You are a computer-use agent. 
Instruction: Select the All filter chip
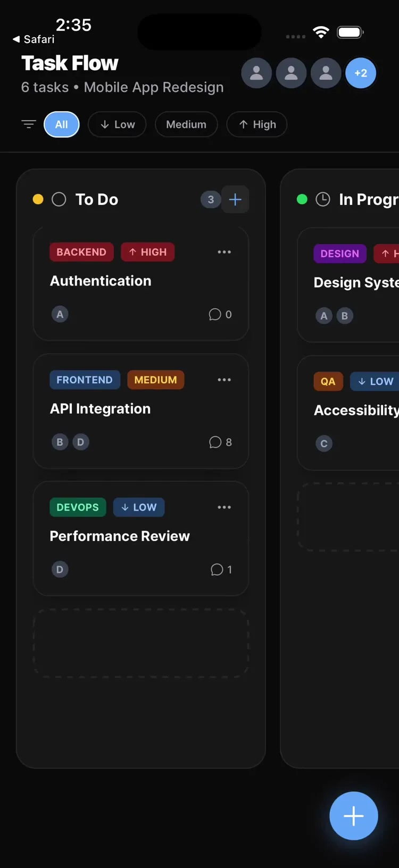click(62, 125)
